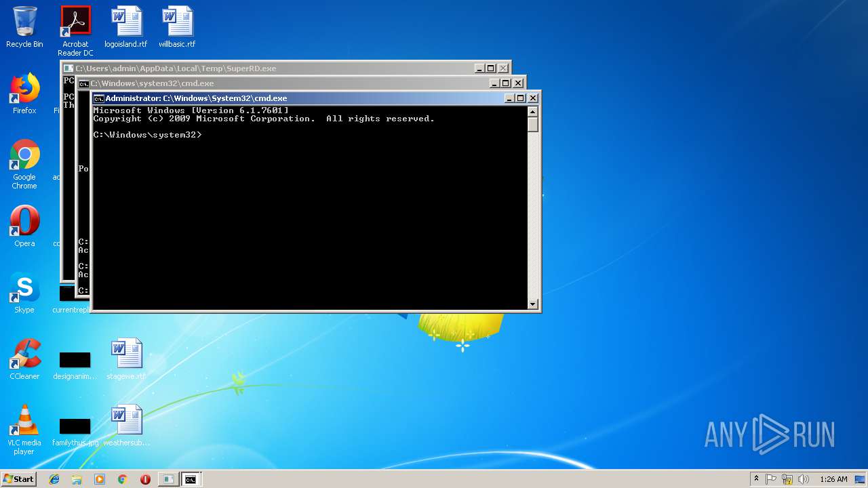The height and width of the screenshot is (488, 868).
Task: Click the scrollbar thumb in Administrator cmd
Action: (x=533, y=125)
